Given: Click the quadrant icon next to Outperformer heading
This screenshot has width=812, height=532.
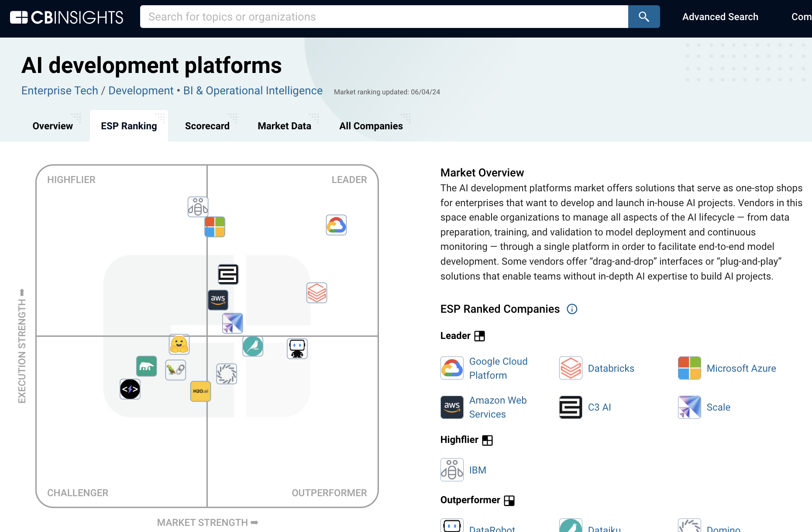Looking at the screenshot, I should [x=509, y=501].
